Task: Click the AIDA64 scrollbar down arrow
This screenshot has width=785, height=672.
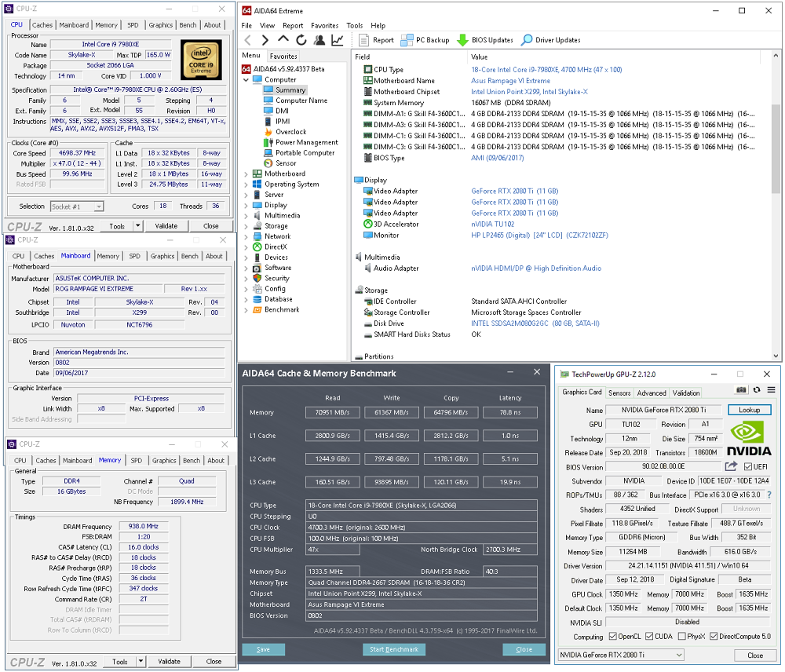Action: tap(776, 356)
